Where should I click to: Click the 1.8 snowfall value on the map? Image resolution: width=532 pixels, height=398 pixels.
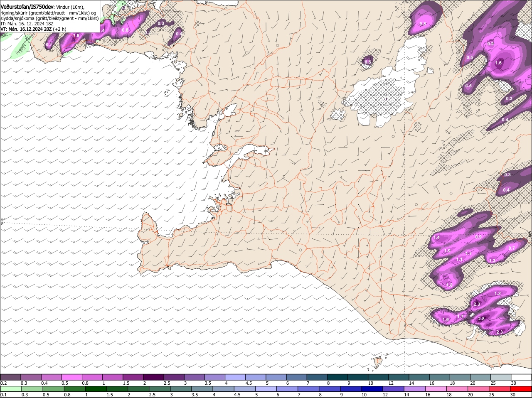coord(76,36)
